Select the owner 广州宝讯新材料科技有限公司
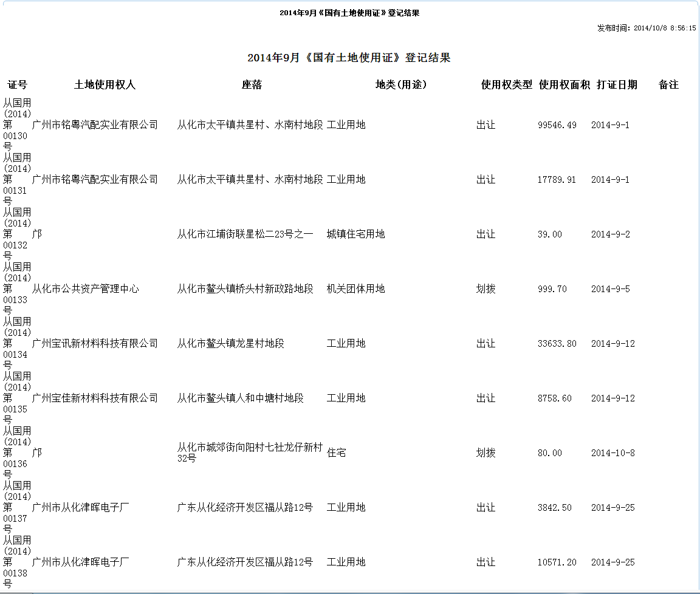The height and width of the screenshot is (594, 700). click(95, 344)
